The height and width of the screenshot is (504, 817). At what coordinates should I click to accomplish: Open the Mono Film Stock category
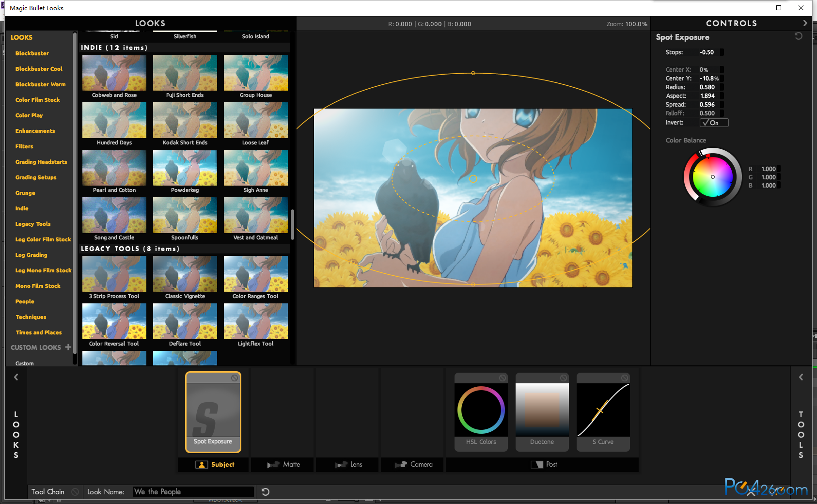point(38,286)
